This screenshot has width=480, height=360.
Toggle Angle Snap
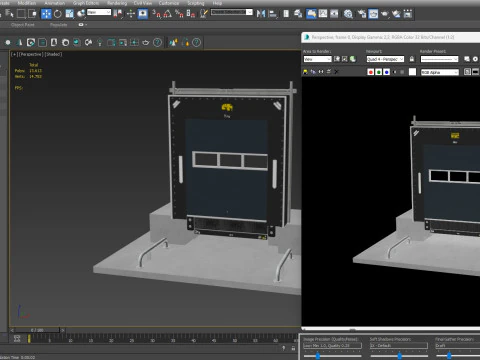pyautogui.click(x=168, y=14)
